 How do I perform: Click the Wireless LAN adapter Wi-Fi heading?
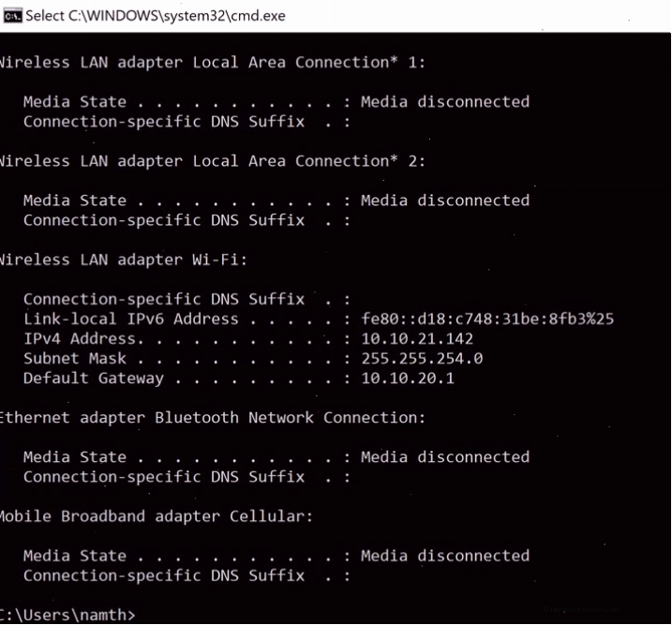point(124,260)
